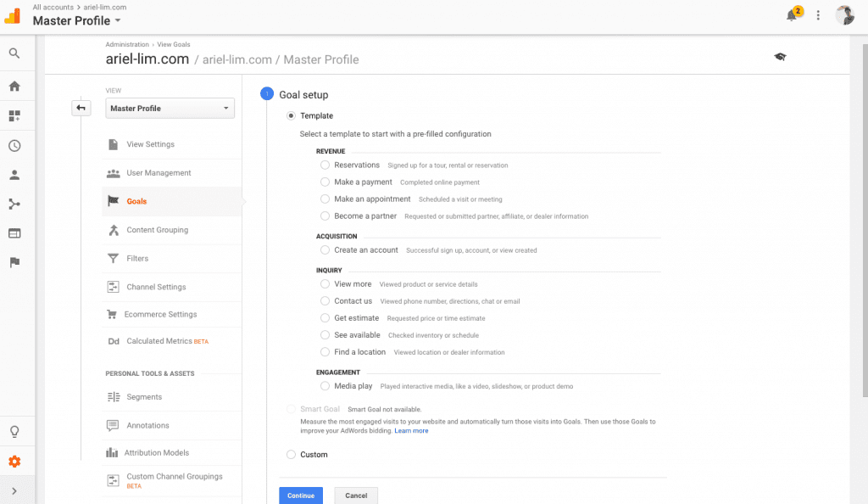Click the Content Grouping icon

pyautogui.click(x=114, y=230)
